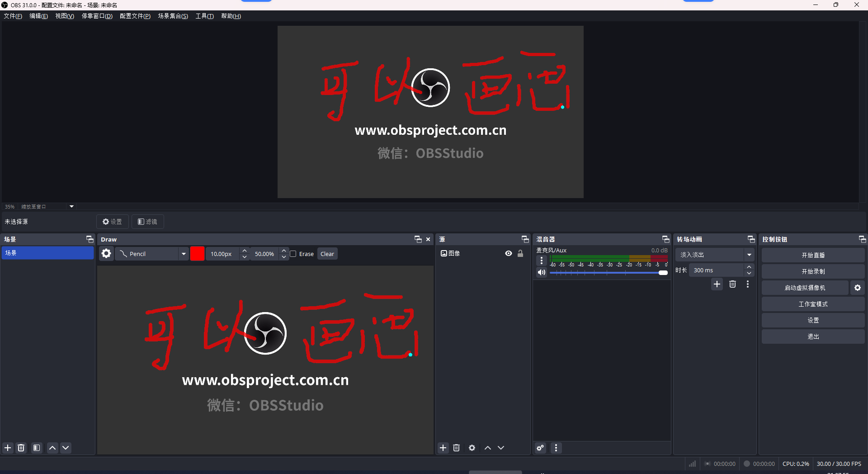868x474 pixels.
Task: Float the Draw dock panel
Action: point(418,239)
